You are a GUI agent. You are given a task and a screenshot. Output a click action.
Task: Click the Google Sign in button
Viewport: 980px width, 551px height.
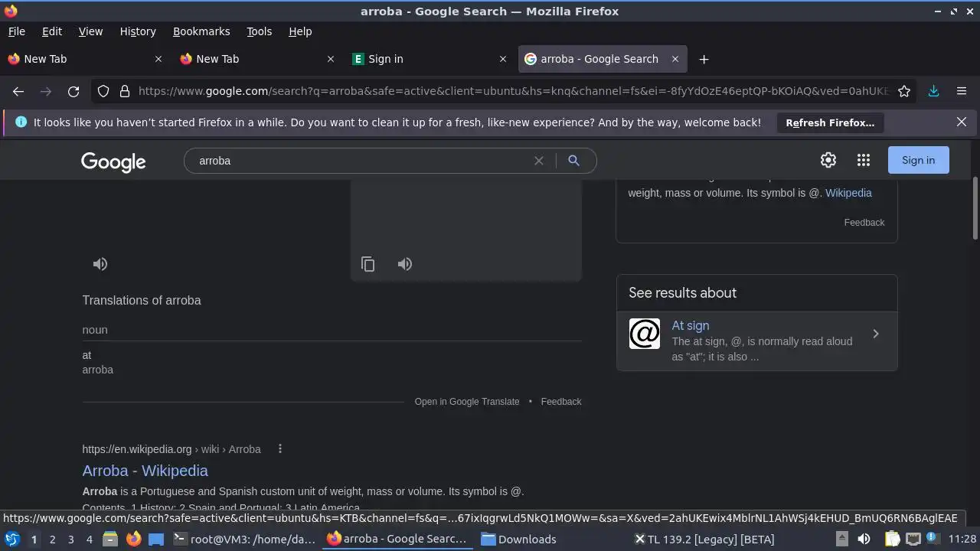[x=918, y=160]
